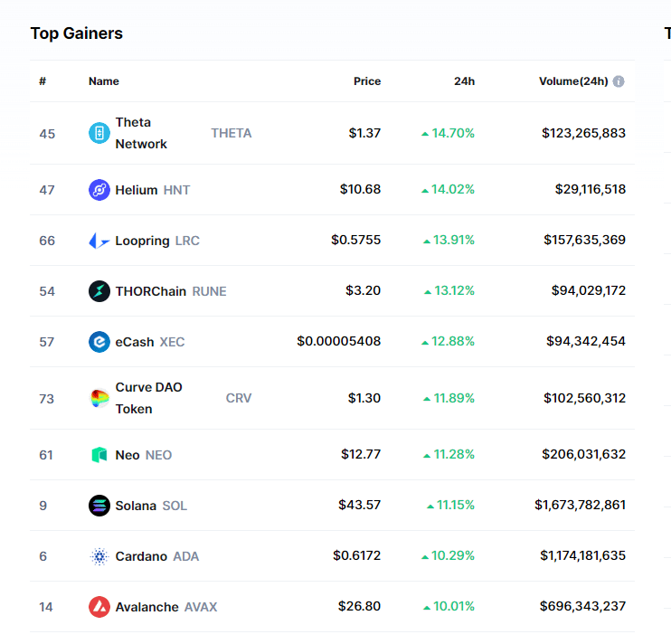This screenshot has height=644, width=671.
Task: Sort by the # rank column
Action: [43, 81]
